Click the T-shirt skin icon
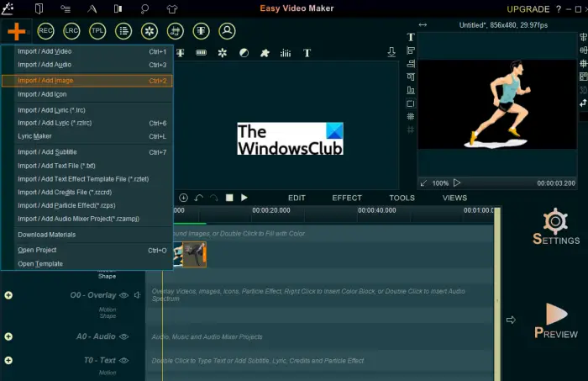The width and height of the screenshot is (588, 381). [172, 8]
